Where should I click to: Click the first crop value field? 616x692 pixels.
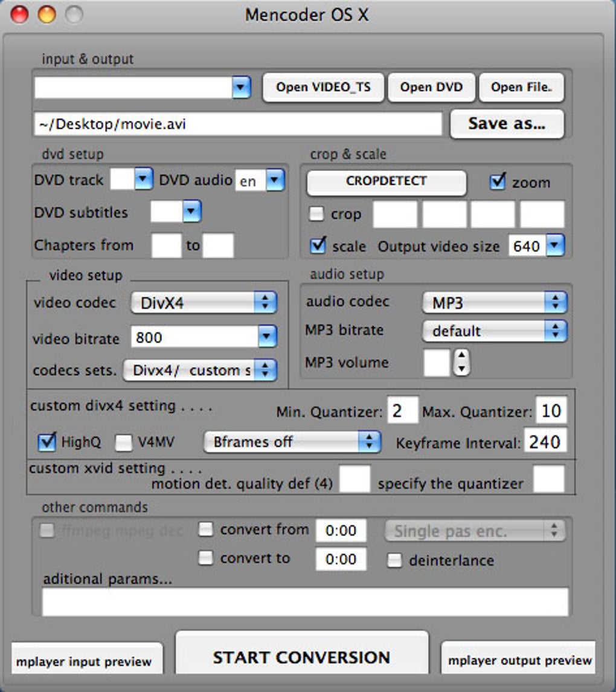click(395, 215)
